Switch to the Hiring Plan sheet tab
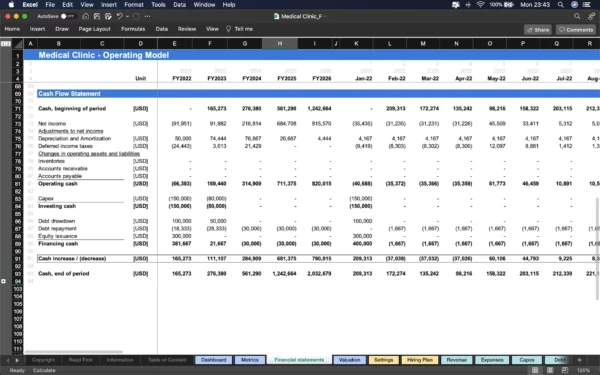This screenshot has width=600, height=375. pos(420,360)
